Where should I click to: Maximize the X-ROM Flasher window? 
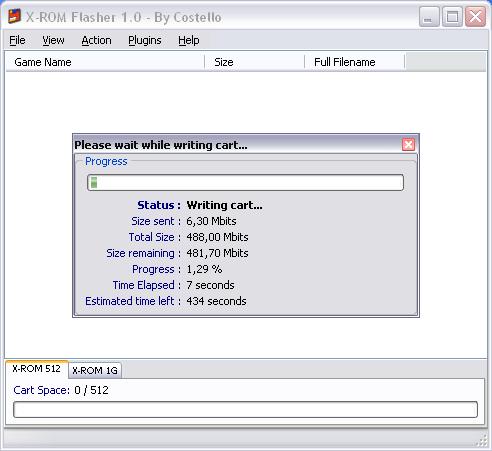pos(452,17)
